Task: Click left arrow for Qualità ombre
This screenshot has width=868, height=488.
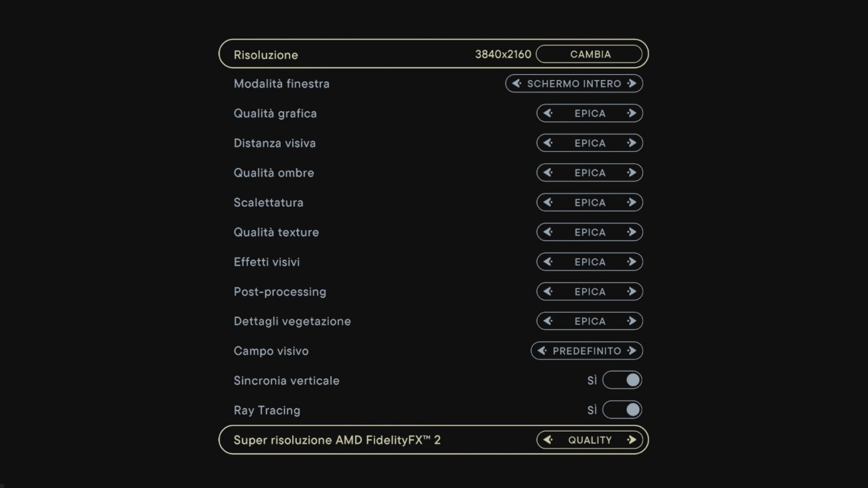Action: tap(547, 172)
